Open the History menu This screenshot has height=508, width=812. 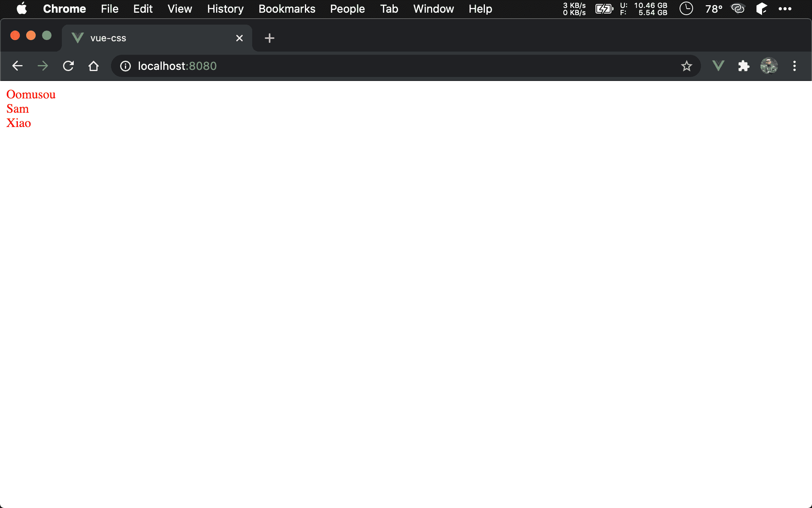pyautogui.click(x=225, y=9)
